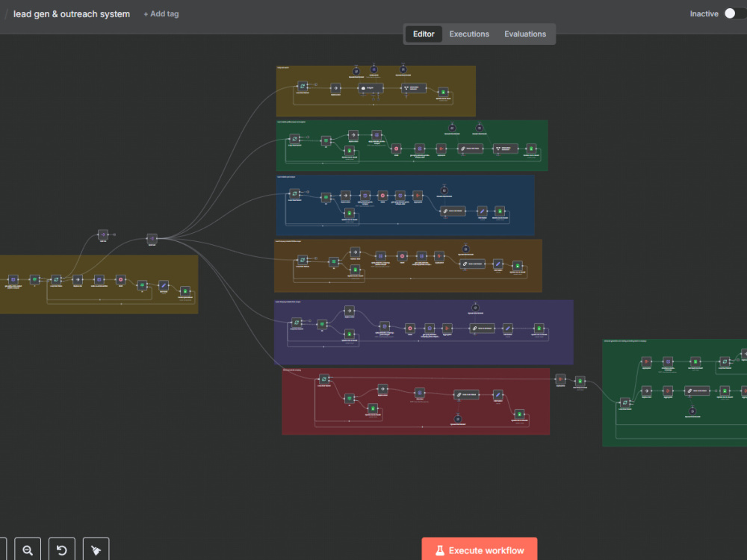The image size is (747, 560).
Task: Select the If node in brown note
Action: 334,262
